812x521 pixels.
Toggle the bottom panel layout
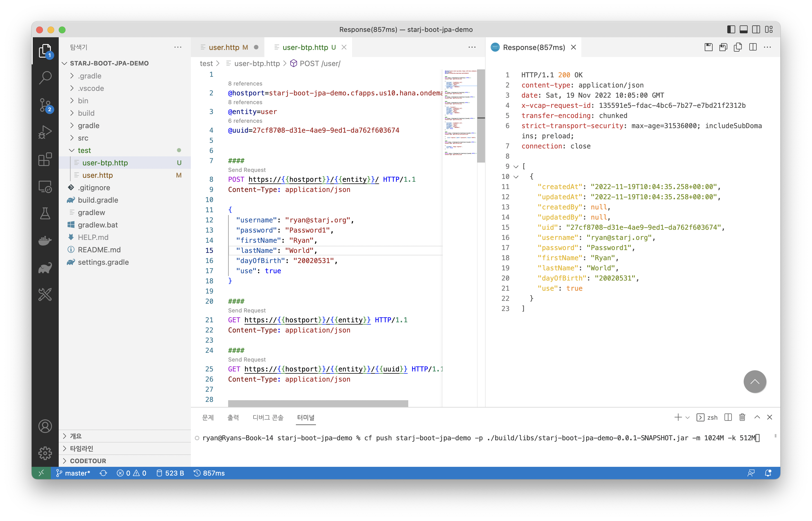point(743,30)
